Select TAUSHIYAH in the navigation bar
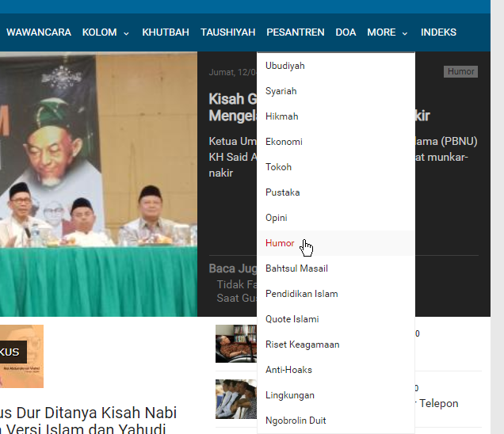 [227, 32]
